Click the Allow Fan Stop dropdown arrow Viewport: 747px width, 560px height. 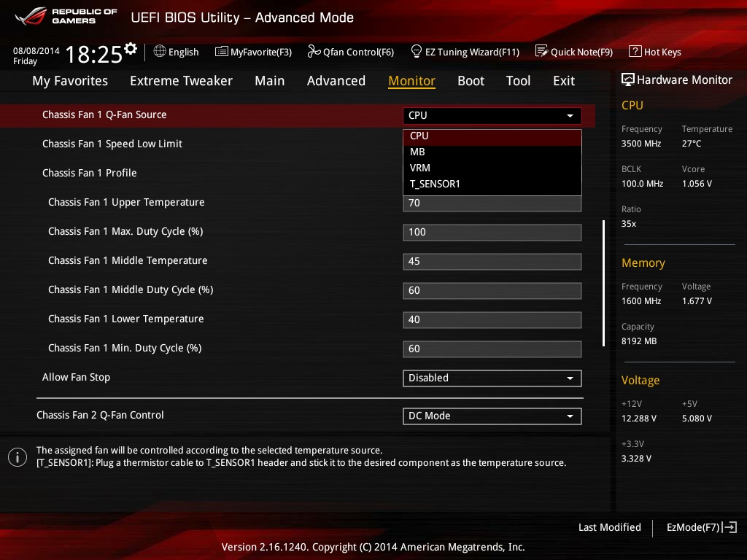click(570, 378)
